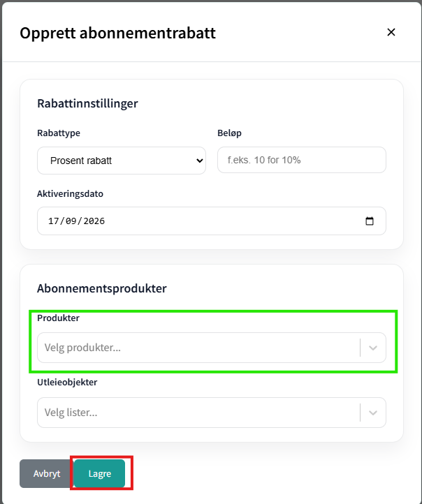Click the Rabattype label
This screenshot has height=504, width=422.
point(59,133)
